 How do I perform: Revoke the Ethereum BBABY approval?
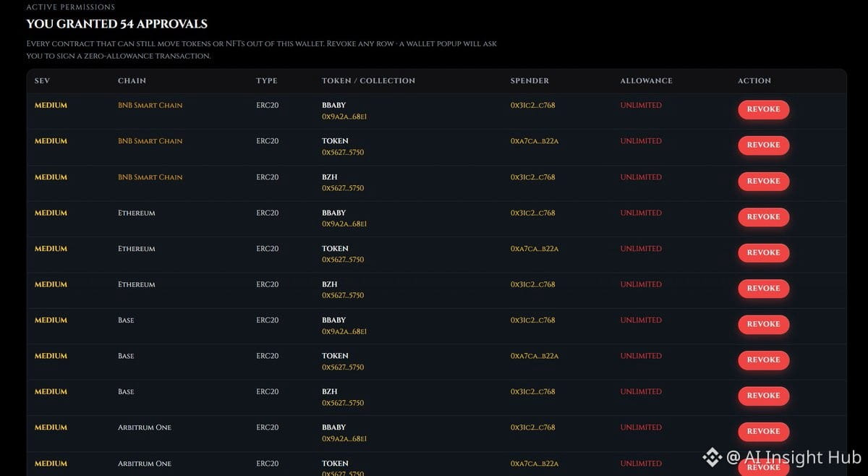(763, 217)
